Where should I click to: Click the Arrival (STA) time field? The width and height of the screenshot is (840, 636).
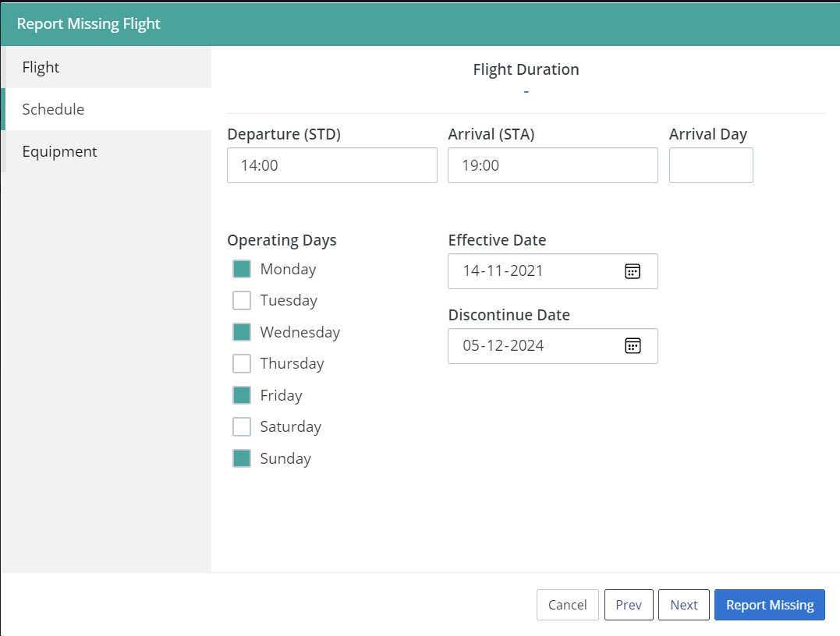[552, 165]
